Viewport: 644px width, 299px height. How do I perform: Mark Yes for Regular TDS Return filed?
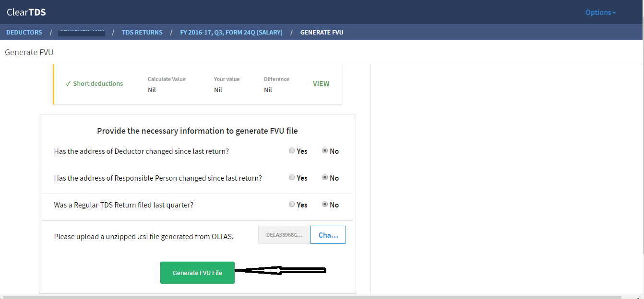click(x=292, y=205)
